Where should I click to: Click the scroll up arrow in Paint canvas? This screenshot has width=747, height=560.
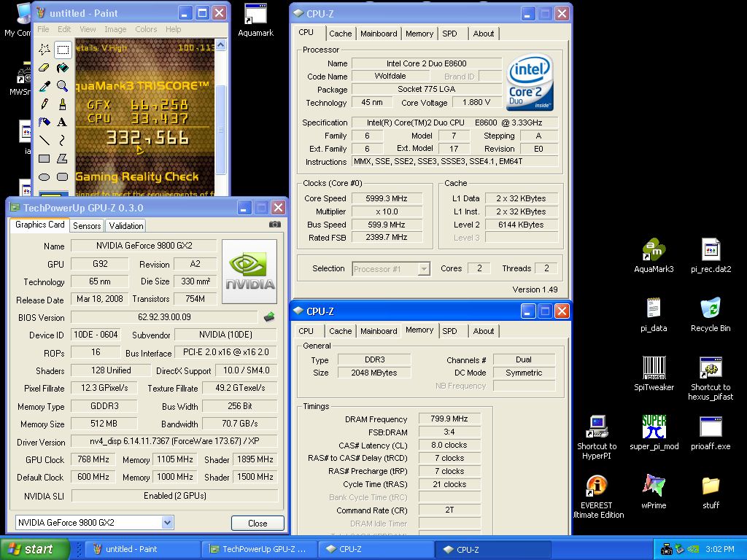click(220, 44)
